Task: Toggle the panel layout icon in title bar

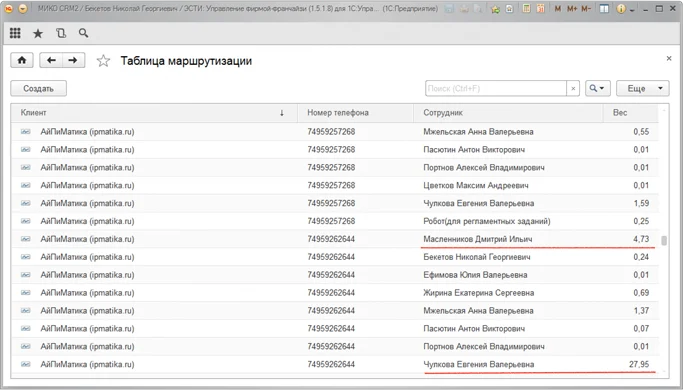Action: (x=604, y=9)
